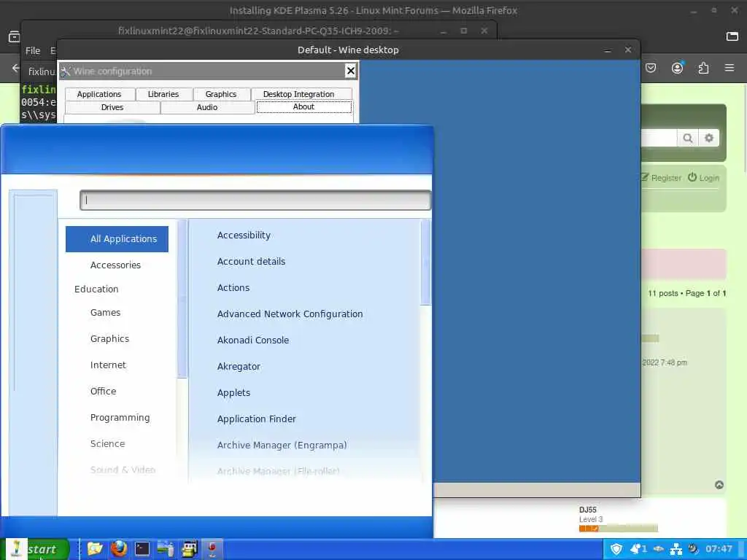
Task: Minimize the Default - Wine desktop window
Action: point(608,50)
